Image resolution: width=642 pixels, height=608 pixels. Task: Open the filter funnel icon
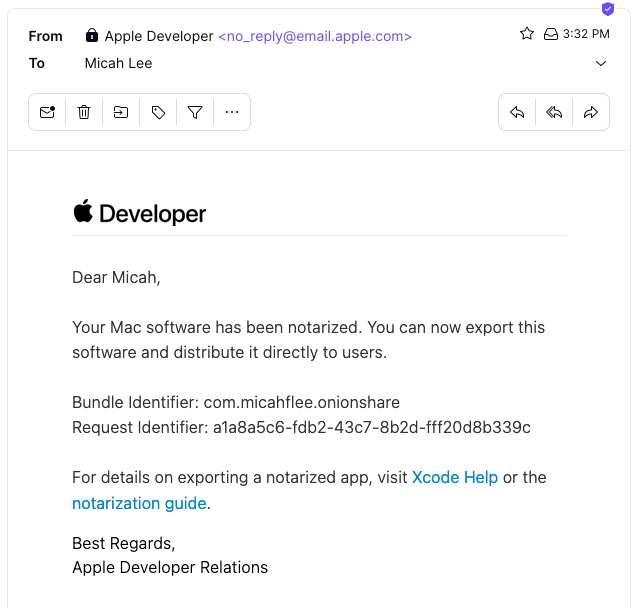[195, 112]
